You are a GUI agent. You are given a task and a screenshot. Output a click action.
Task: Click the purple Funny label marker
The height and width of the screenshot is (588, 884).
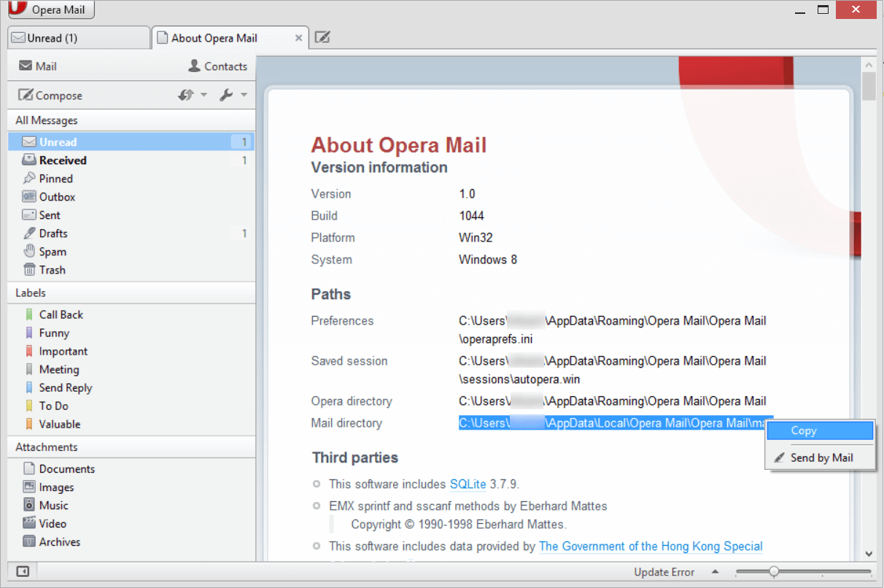(29, 333)
